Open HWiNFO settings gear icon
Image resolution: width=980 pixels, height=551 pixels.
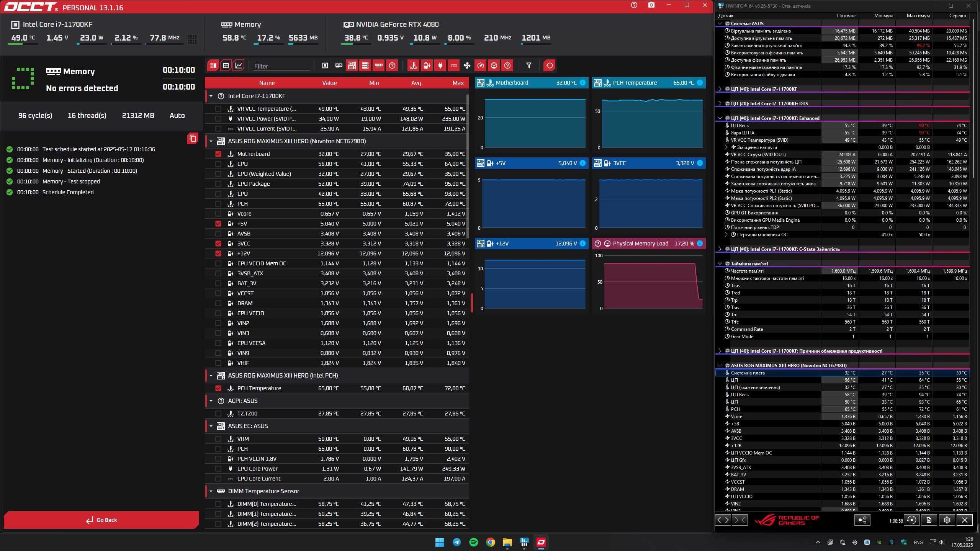(947, 520)
